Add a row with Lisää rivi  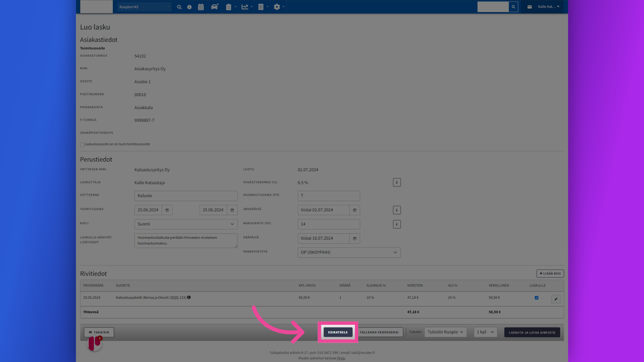click(550, 274)
